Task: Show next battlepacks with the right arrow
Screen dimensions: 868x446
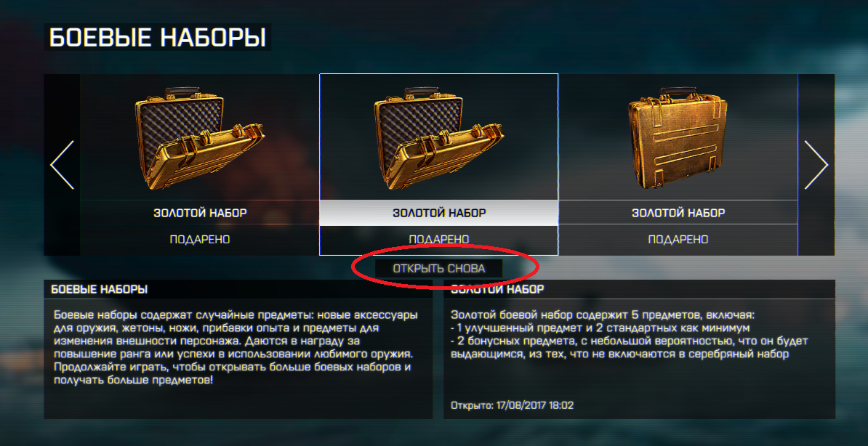Action: [816, 165]
